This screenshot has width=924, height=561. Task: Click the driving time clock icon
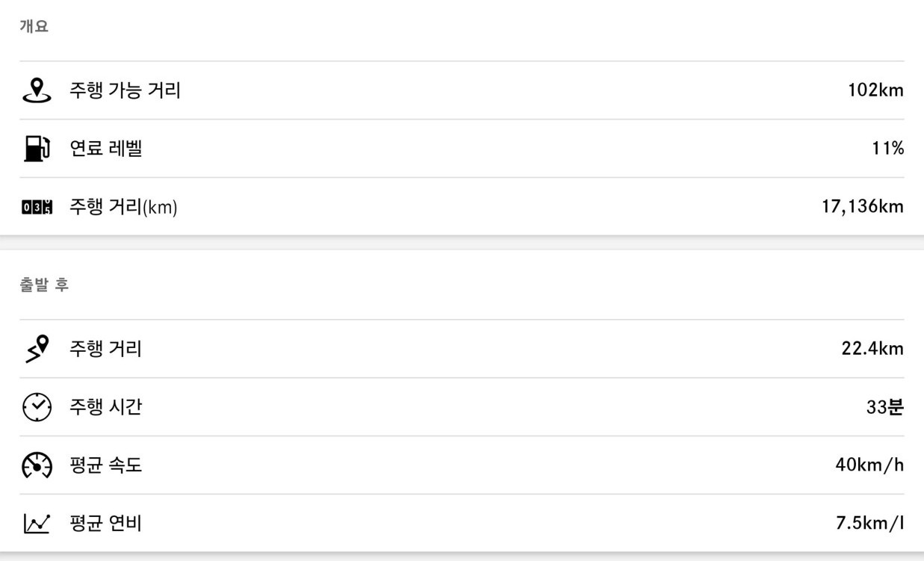[37, 407]
